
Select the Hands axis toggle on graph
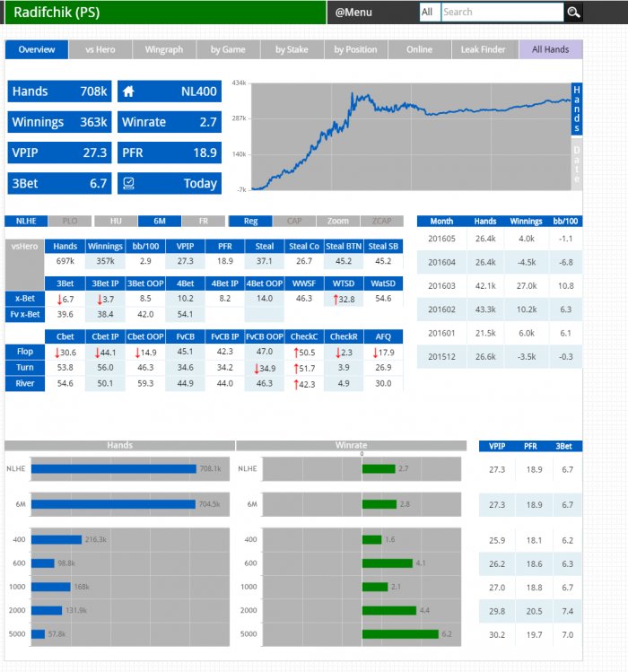(x=577, y=109)
